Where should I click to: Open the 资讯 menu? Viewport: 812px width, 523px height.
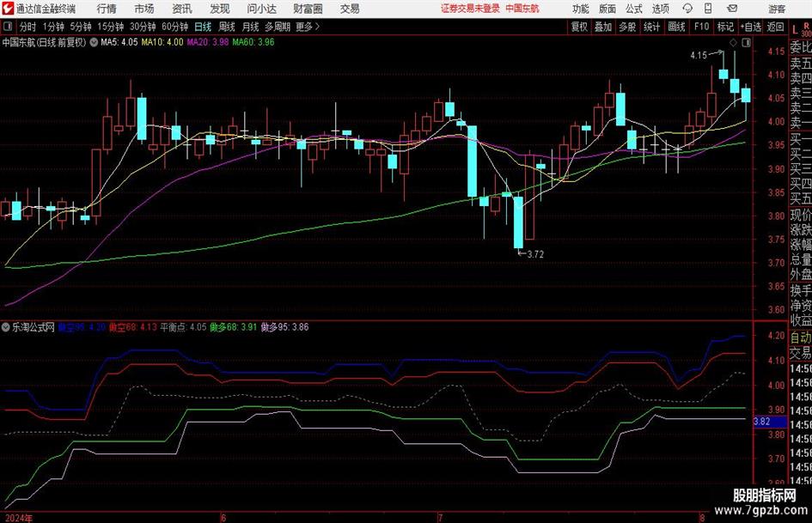click(182, 9)
